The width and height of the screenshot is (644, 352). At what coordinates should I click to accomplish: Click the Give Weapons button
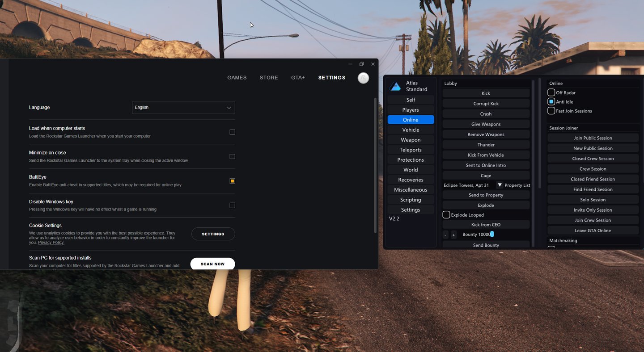pos(486,124)
